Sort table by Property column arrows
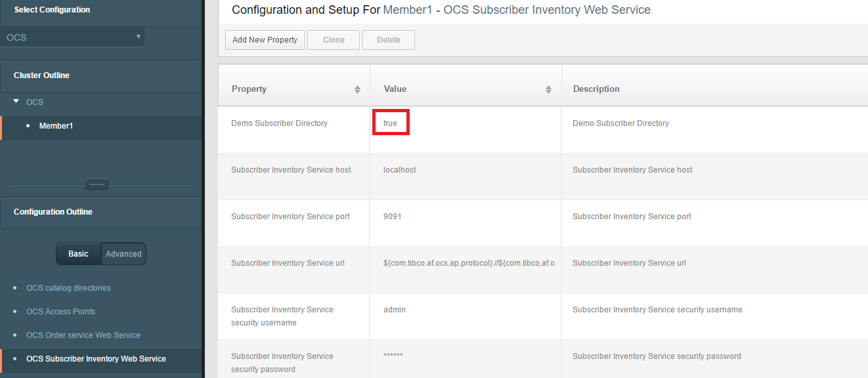This screenshot has height=378, width=868. tap(357, 89)
